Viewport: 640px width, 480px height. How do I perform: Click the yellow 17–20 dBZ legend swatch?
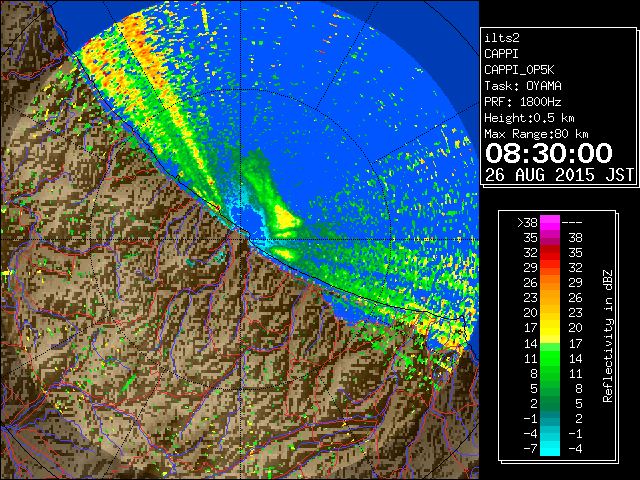(x=550, y=328)
